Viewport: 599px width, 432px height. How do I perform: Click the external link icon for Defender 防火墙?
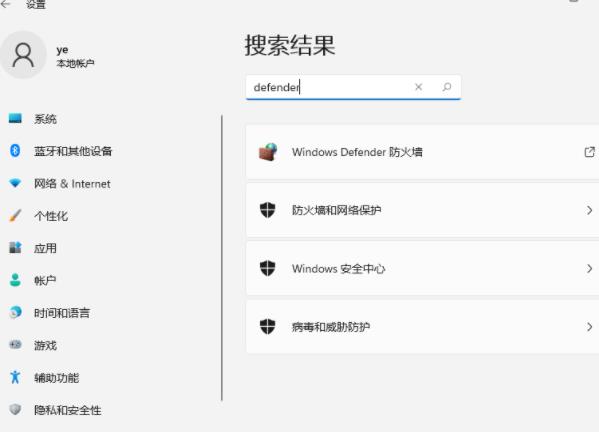[589, 152]
